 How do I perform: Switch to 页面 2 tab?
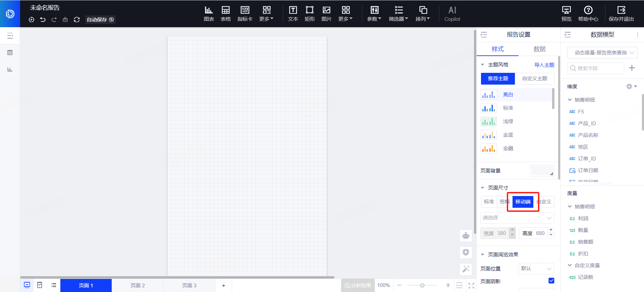click(x=138, y=285)
